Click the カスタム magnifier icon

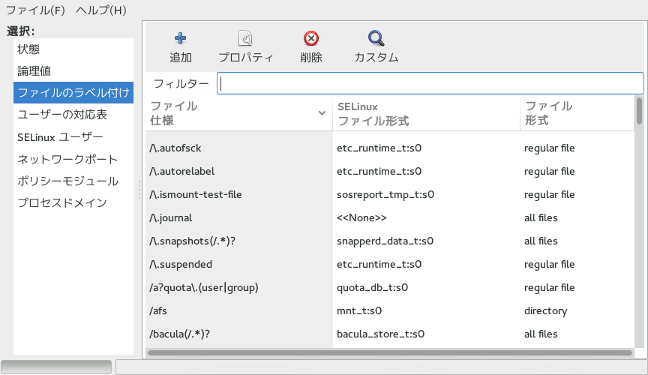(x=376, y=38)
